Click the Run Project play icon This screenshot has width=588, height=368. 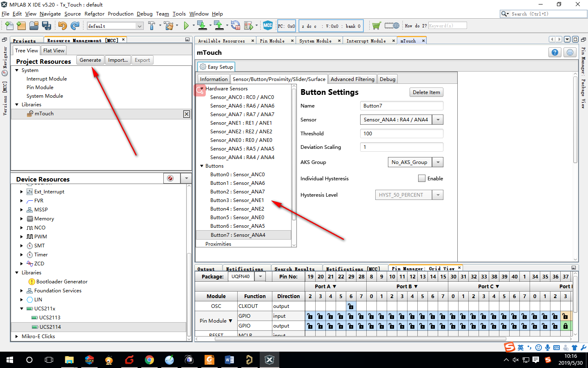186,26
